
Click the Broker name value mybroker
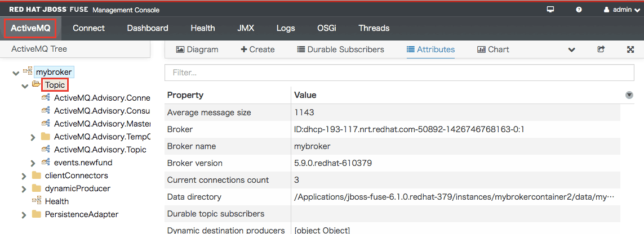312,146
